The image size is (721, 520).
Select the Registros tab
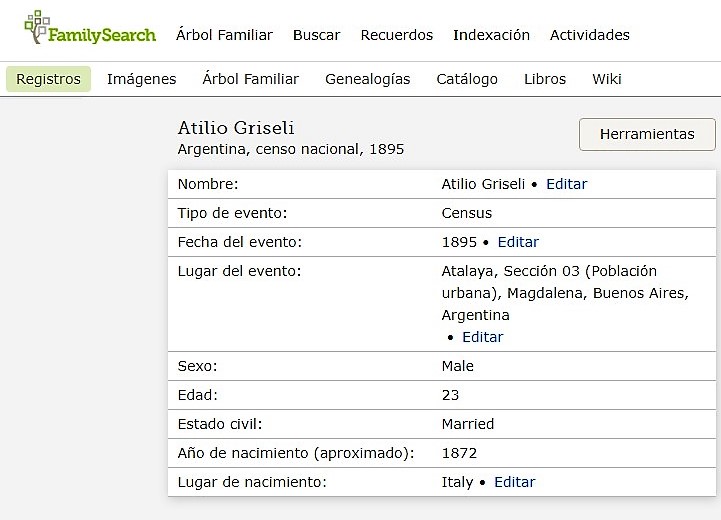tap(48, 79)
